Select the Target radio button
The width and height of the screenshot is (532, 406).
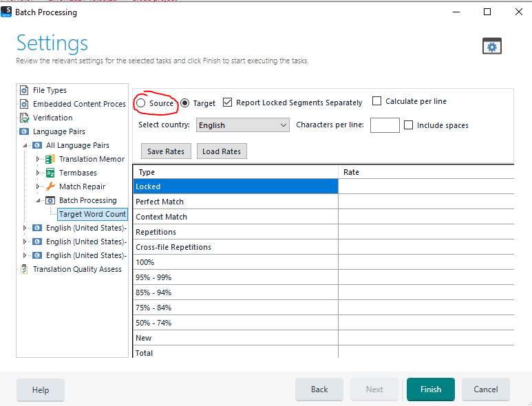185,103
